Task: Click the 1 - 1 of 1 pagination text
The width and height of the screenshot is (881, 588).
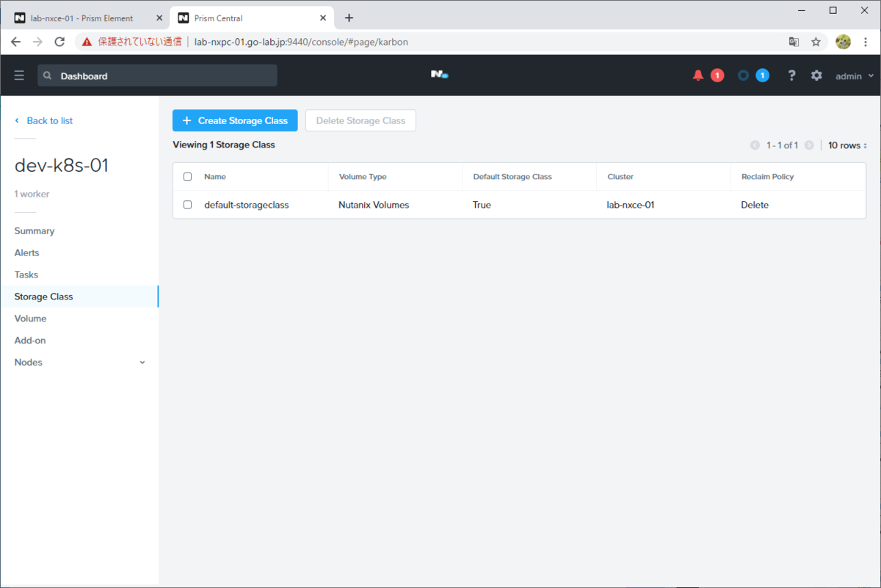Action: (782, 145)
